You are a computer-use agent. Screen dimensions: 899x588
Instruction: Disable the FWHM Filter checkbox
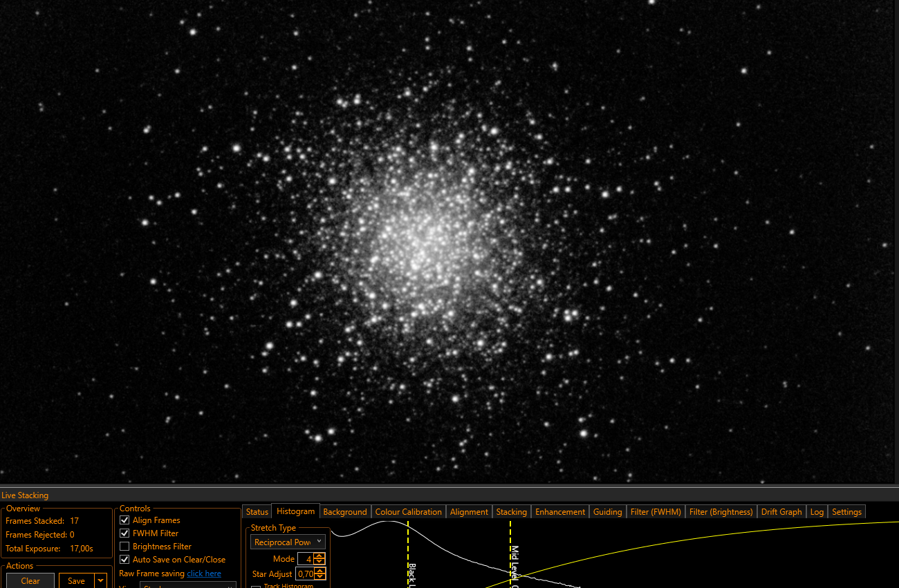(124, 533)
